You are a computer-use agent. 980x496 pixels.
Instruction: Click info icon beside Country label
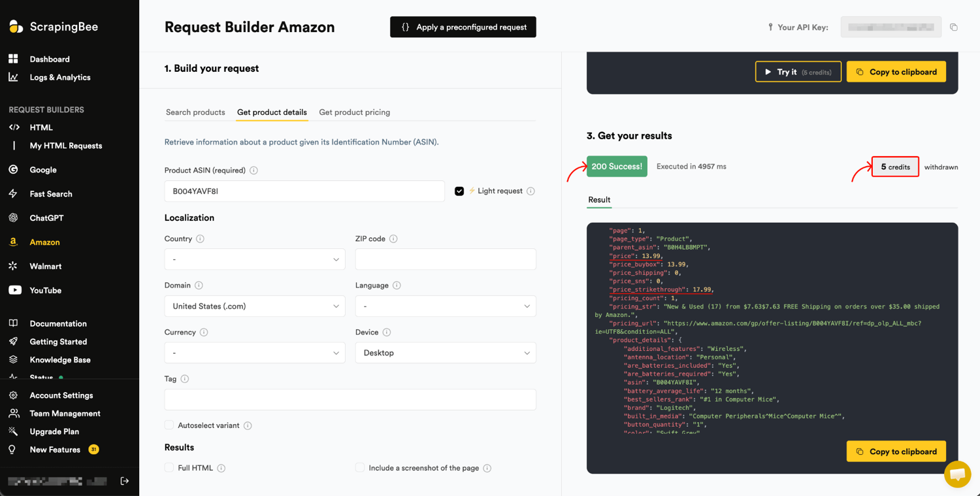(x=200, y=239)
